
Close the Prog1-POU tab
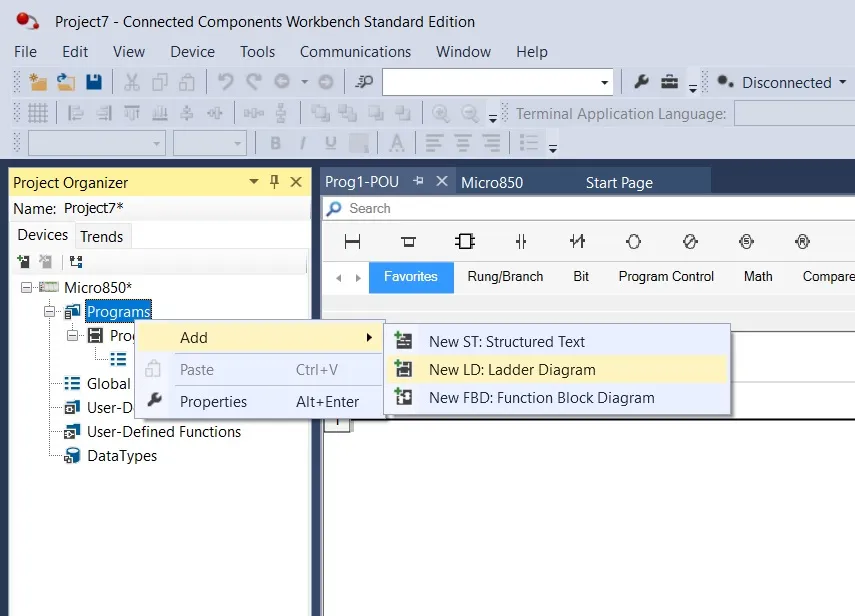click(442, 181)
